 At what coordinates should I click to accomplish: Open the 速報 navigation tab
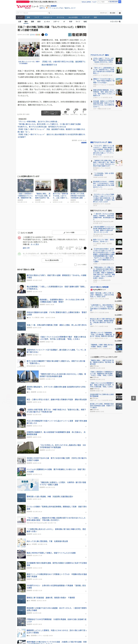(x=28, y=17)
